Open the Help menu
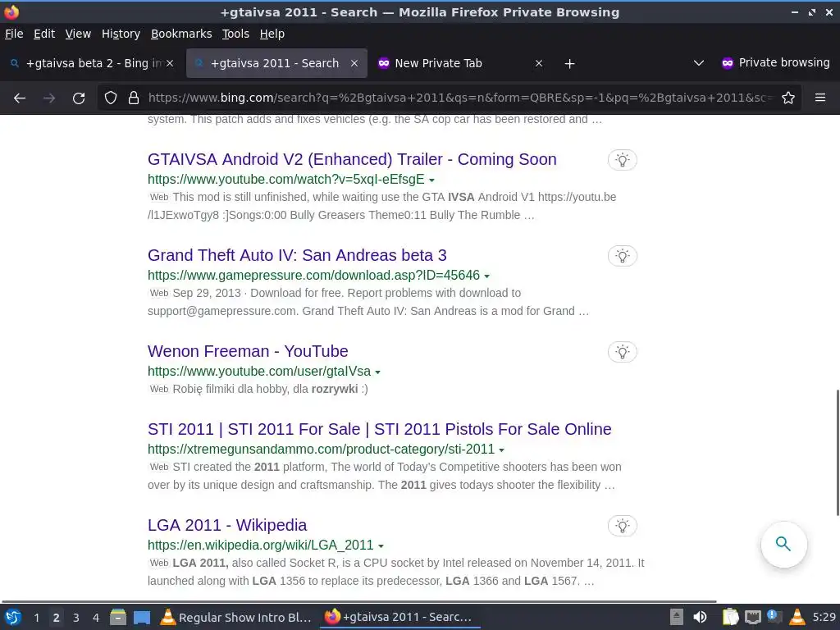The height and width of the screenshot is (630, 840). point(272,34)
